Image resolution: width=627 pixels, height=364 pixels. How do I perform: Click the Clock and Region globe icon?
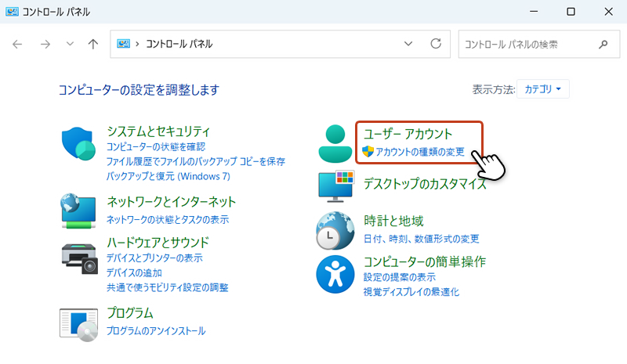tap(335, 231)
